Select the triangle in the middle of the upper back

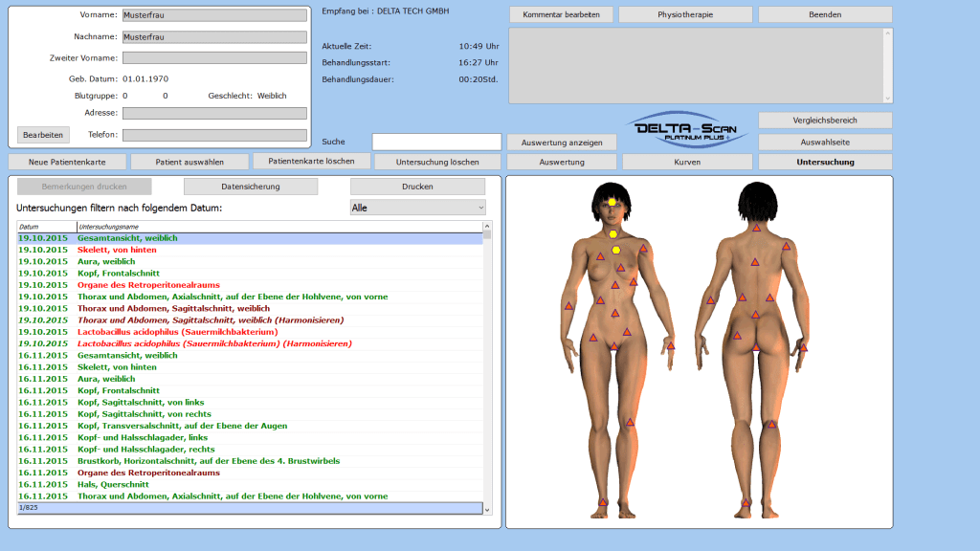pos(754,261)
